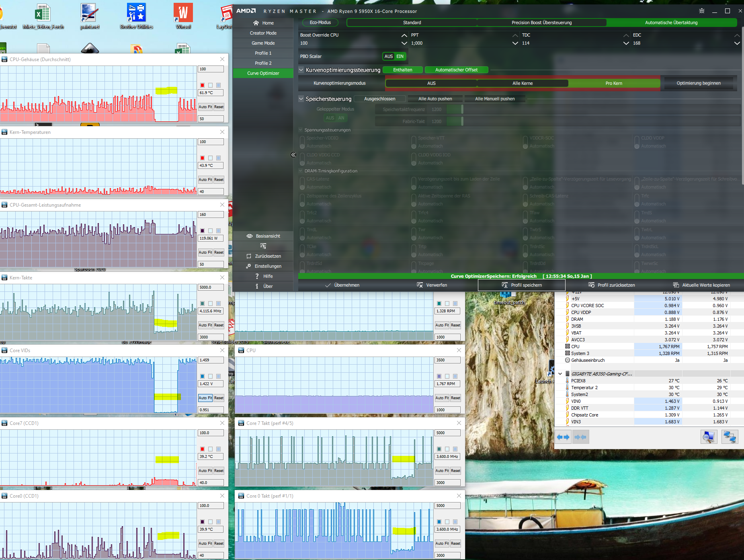Close the Core VIDs graph window
The height and width of the screenshot is (560, 744).
222,350
